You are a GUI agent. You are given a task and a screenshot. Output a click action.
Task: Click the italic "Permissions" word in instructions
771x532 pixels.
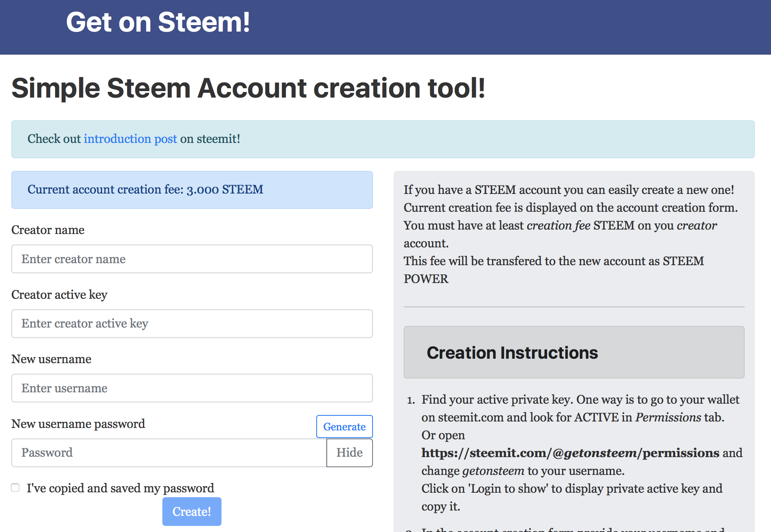coord(668,417)
